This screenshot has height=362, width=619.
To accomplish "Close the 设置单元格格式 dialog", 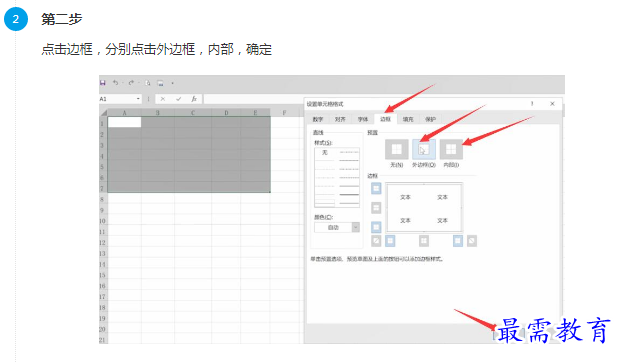I will (x=552, y=104).
